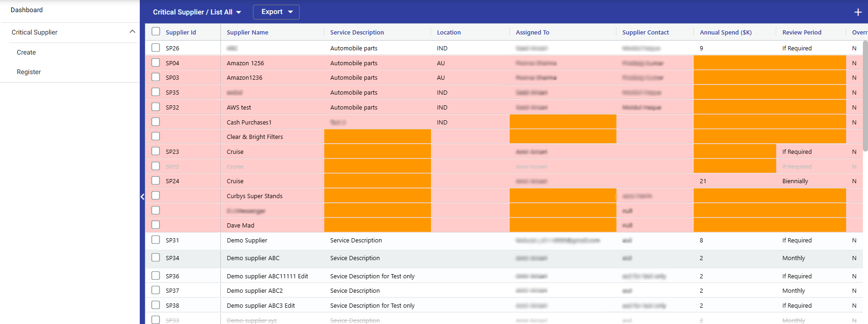Check the box for supplier SP26
Screen dimensions: 868x324
pos(156,48)
